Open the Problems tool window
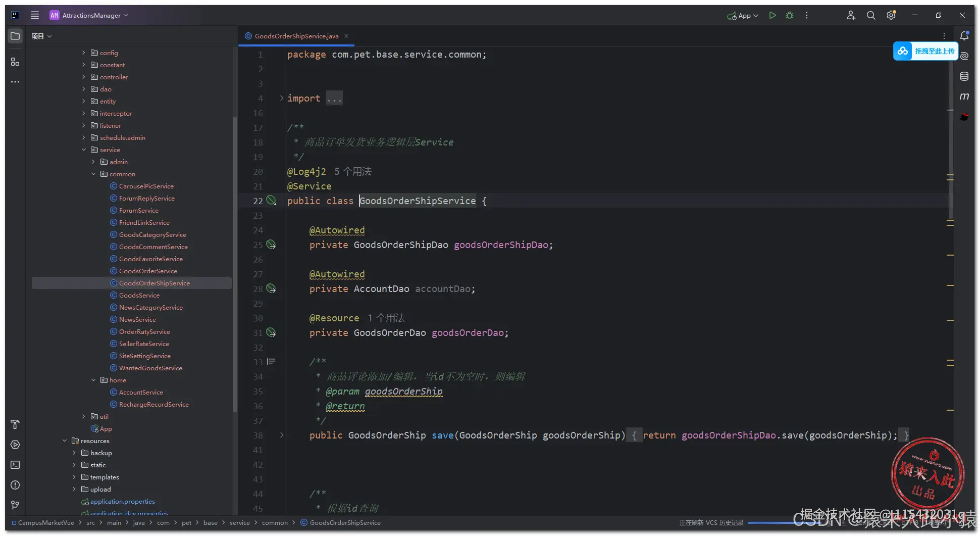This screenshot has width=980, height=536. pos(15,485)
